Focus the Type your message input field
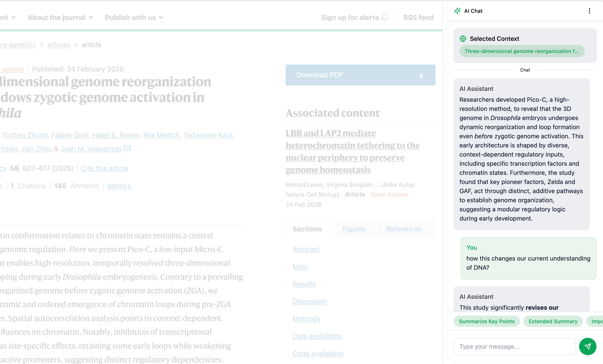603x364 pixels. coord(514,346)
